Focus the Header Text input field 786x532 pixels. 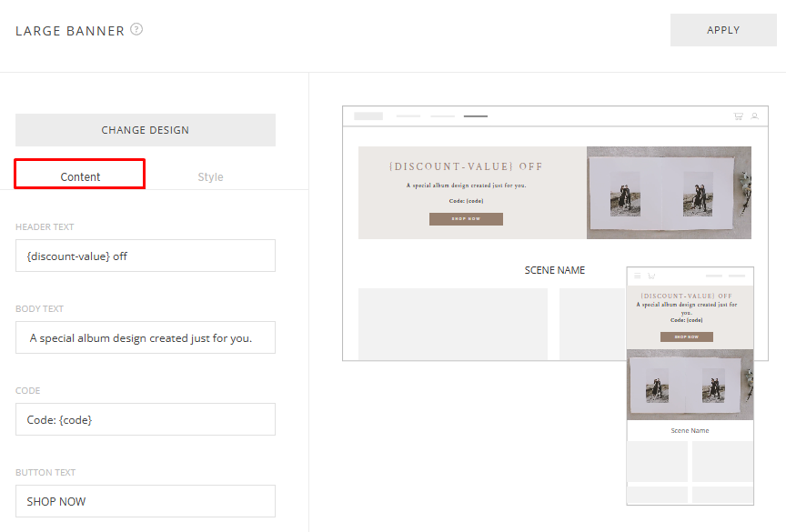[146, 256]
